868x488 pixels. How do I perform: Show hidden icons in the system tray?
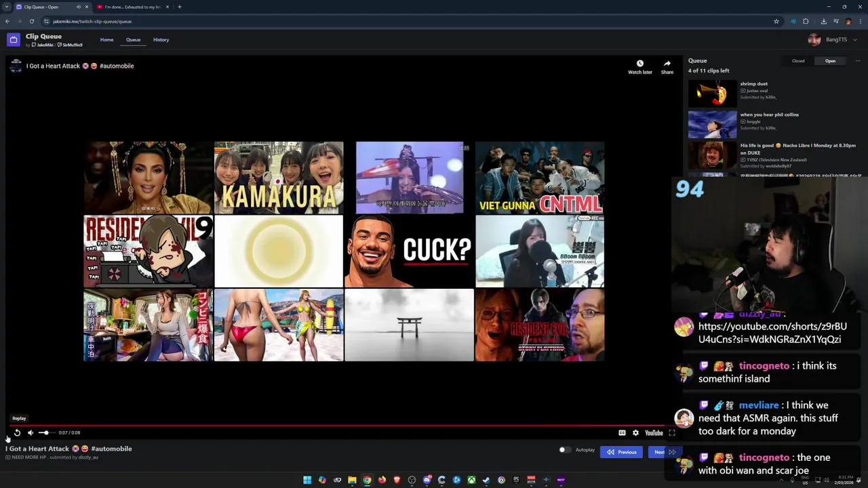781,480
